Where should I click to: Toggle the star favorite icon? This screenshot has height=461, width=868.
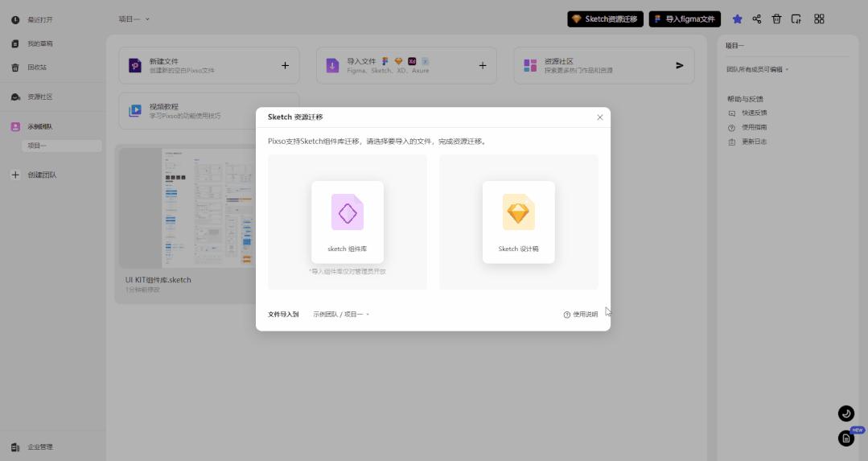pyautogui.click(x=737, y=19)
